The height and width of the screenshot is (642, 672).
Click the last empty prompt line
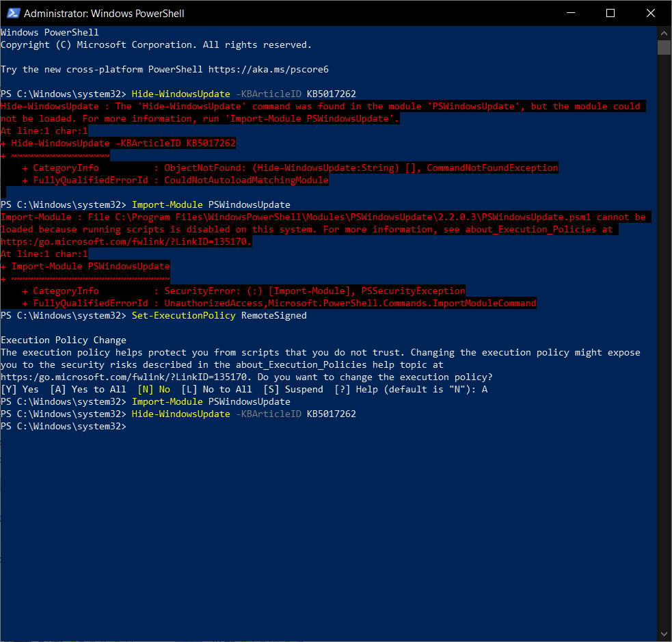pyautogui.click(x=64, y=427)
